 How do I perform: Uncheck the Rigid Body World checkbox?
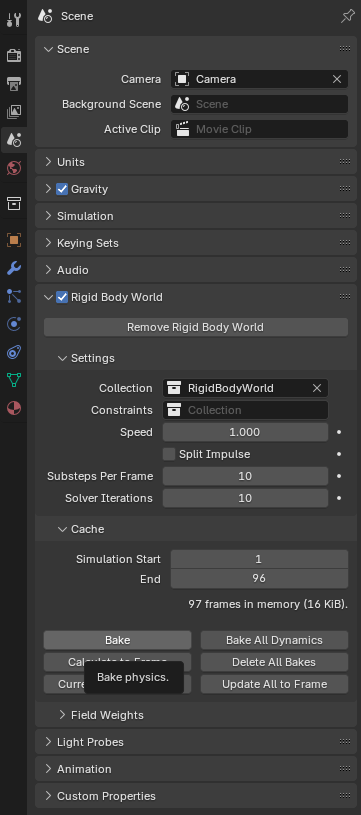tap(62, 297)
